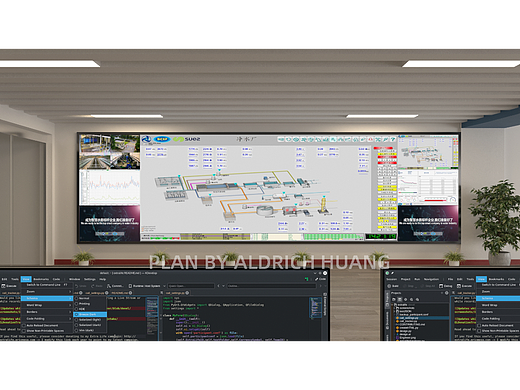Viewport: 520px width, 390px height.
Task: Click the Debug icon on right monitor
Action: [441, 286]
